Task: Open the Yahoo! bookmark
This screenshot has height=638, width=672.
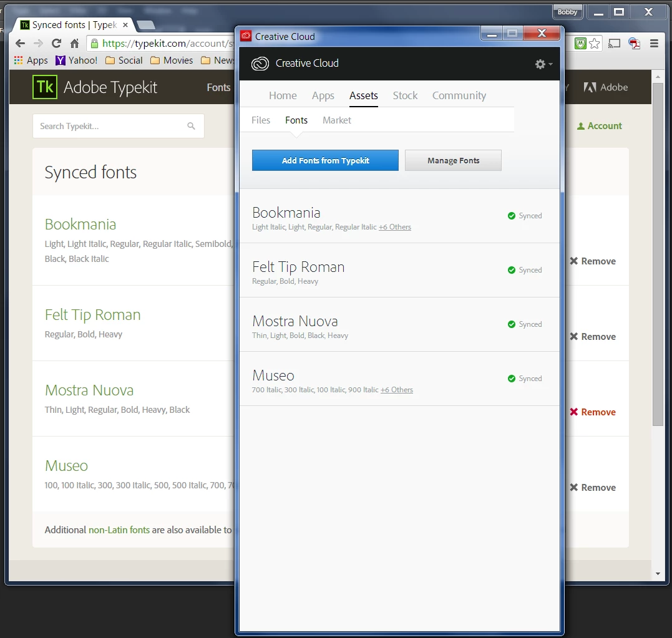Action: click(76, 60)
